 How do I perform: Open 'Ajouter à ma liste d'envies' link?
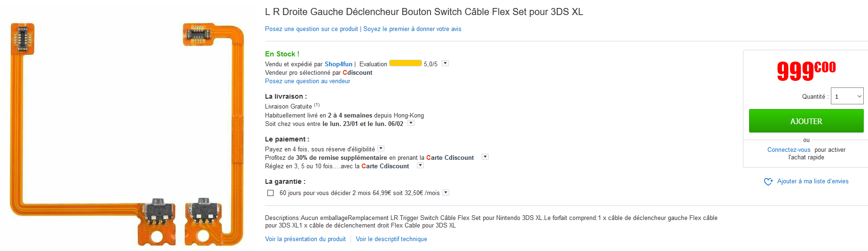click(813, 181)
